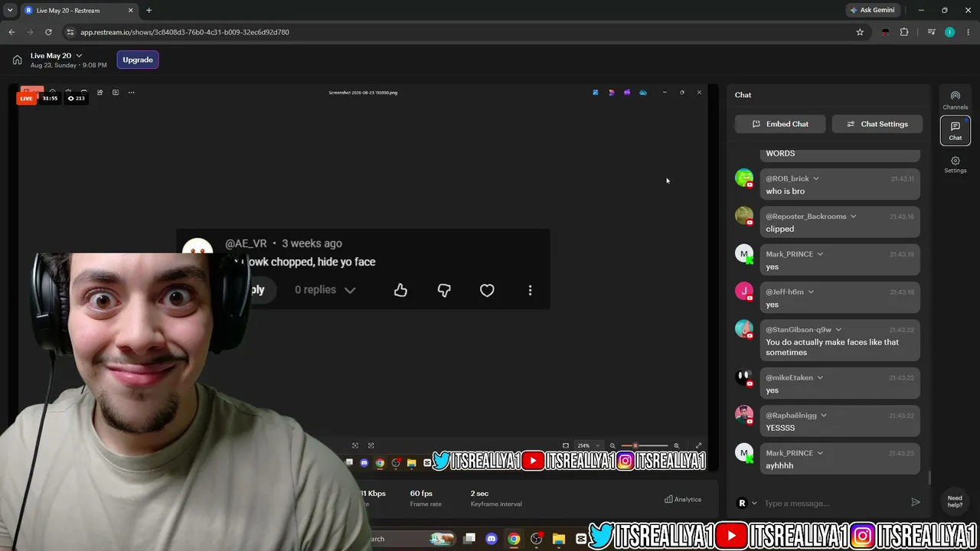Expand the 0 replies chevron in the comment
The height and width of the screenshot is (551, 980).
coord(350,290)
